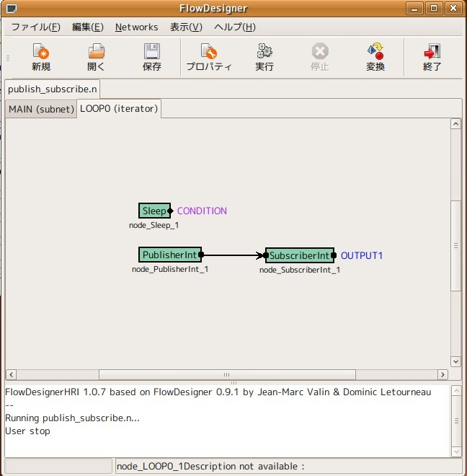The width and height of the screenshot is (467, 476).
Task: Click the 'User stop' log line
Action: pos(27,431)
